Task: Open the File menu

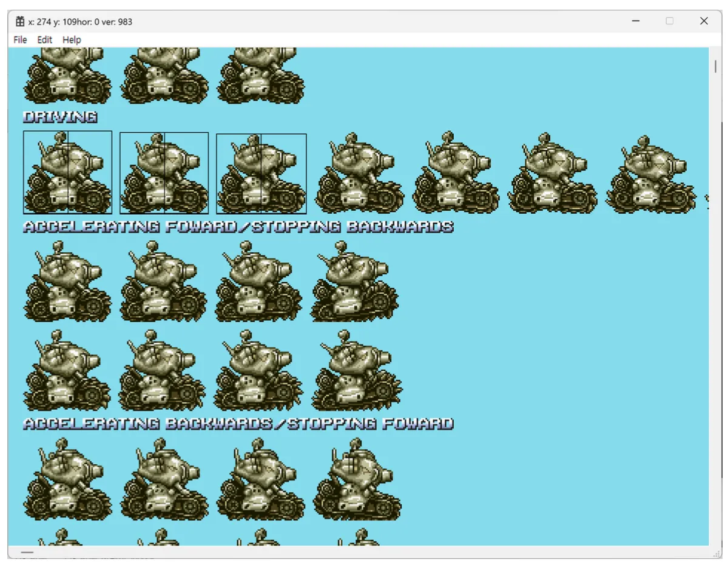Action: [20, 39]
